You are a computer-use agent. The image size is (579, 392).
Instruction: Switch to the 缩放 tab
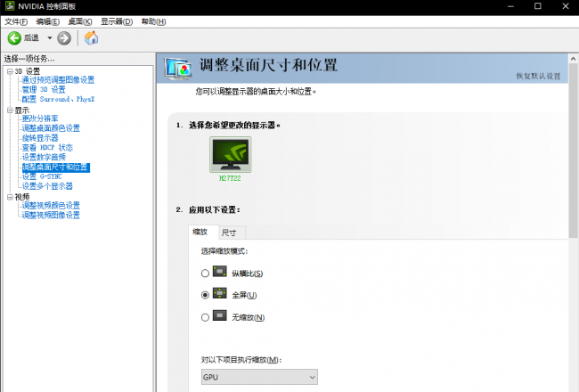pyautogui.click(x=203, y=232)
